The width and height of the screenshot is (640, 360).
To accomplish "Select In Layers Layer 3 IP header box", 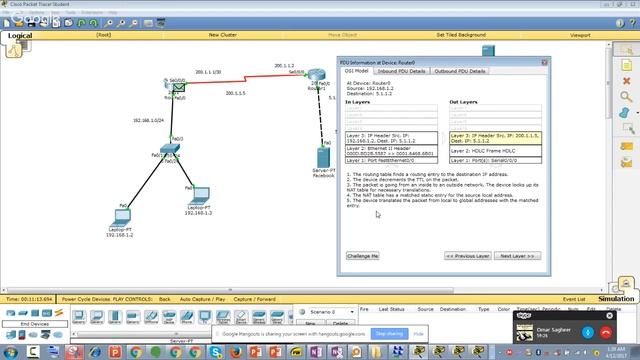I will (391, 138).
